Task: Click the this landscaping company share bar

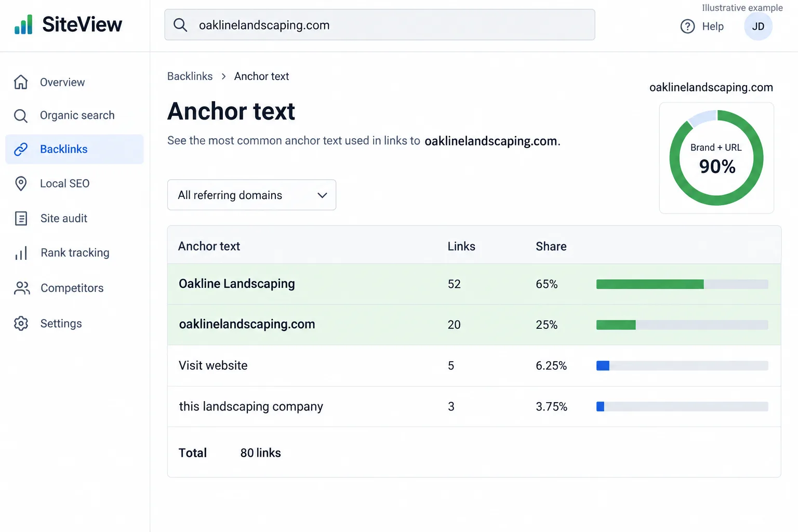Action: click(682, 406)
